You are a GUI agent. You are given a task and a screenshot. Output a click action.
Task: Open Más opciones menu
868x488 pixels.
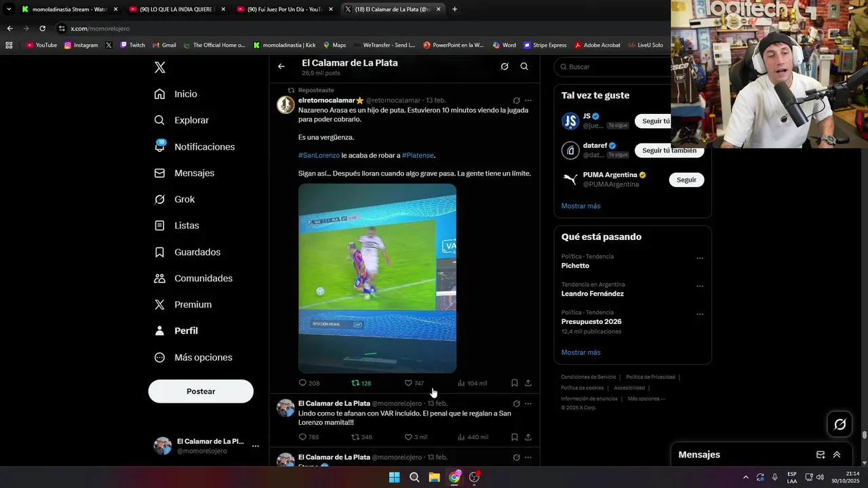(193, 357)
